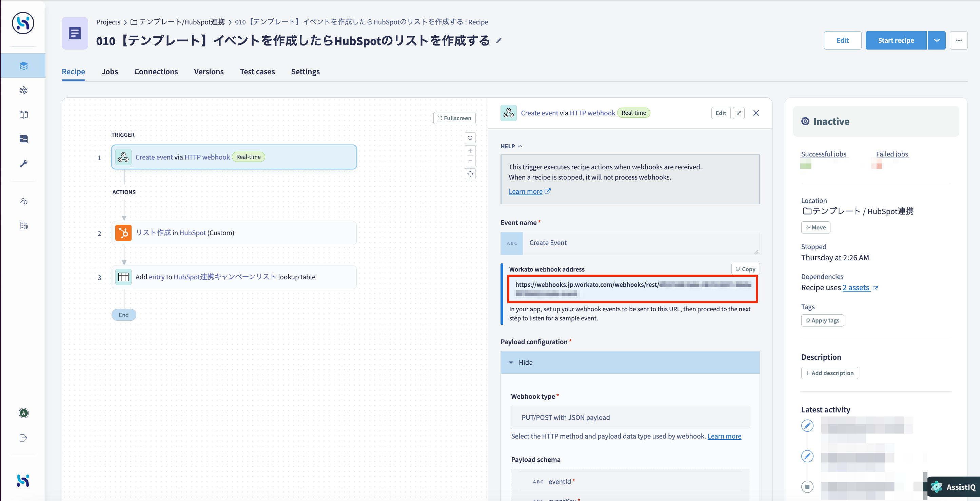Click Apply tags button

[x=823, y=320]
